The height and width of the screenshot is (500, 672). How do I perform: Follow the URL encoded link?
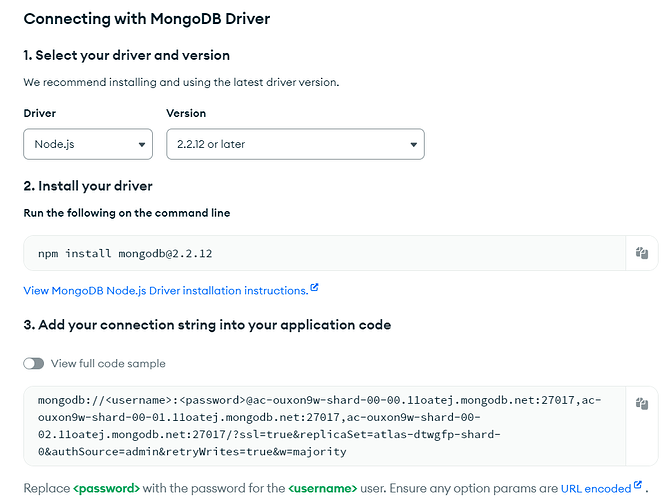[x=594, y=488]
